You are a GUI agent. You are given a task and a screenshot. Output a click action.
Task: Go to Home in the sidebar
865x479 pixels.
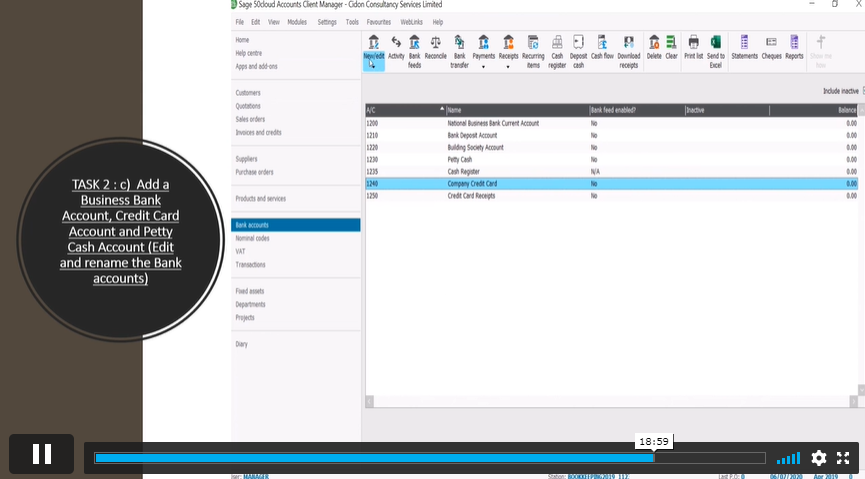(x=242, y=40)
